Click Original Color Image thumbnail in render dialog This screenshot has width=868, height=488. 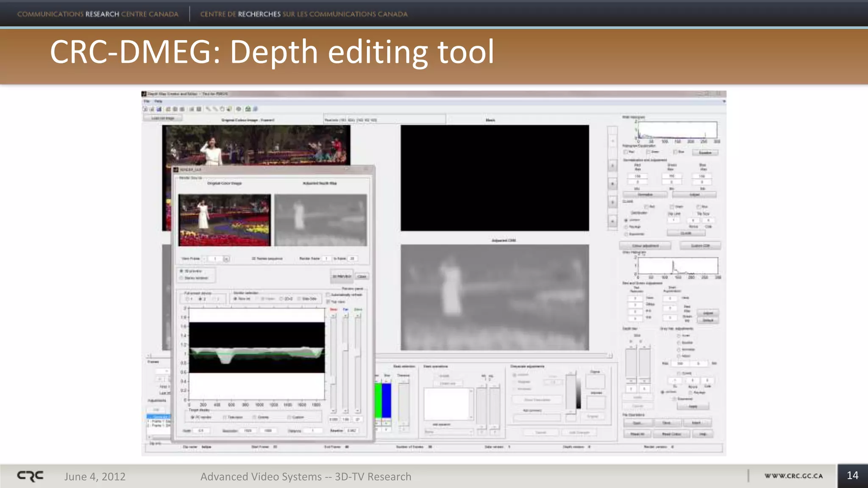click(224, 220)
